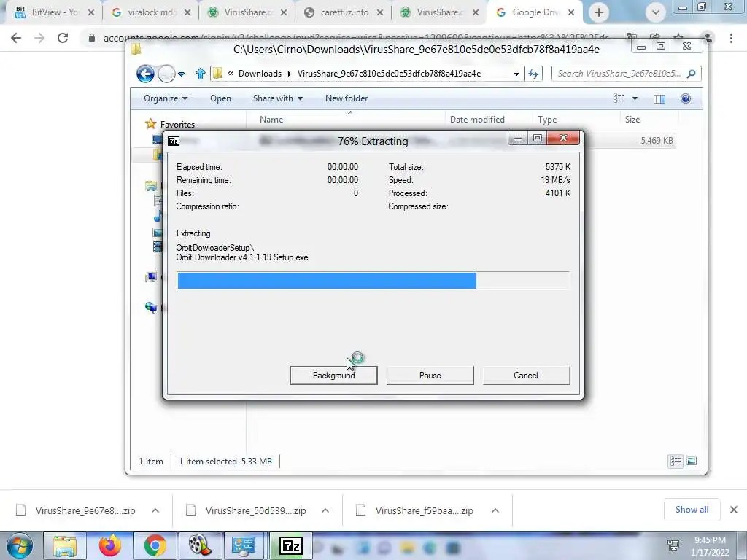747x560 pixels.
Task: Open a new Chrome tab
Action: click(599, 13)
